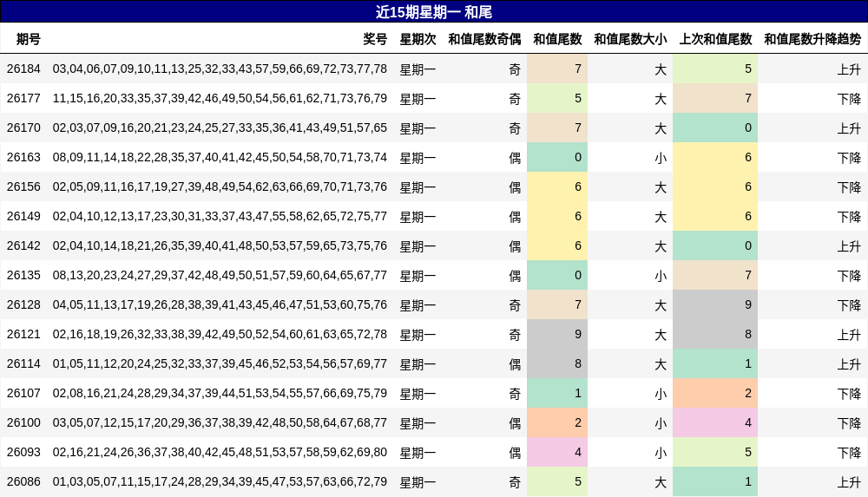Select winning numbers starting 03,04,06,07,09 in row 26184
The width and height of the screenshot is (868, 497).
(x=220, y=69)
